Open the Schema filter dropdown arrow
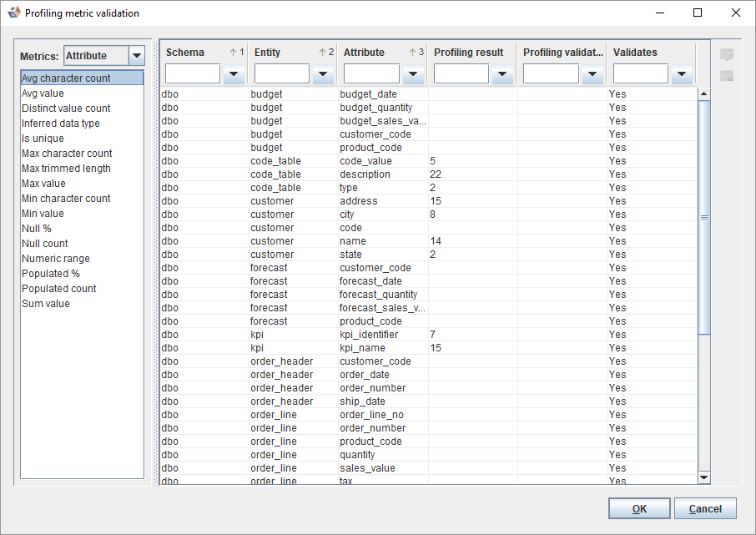 pos(234,74)
